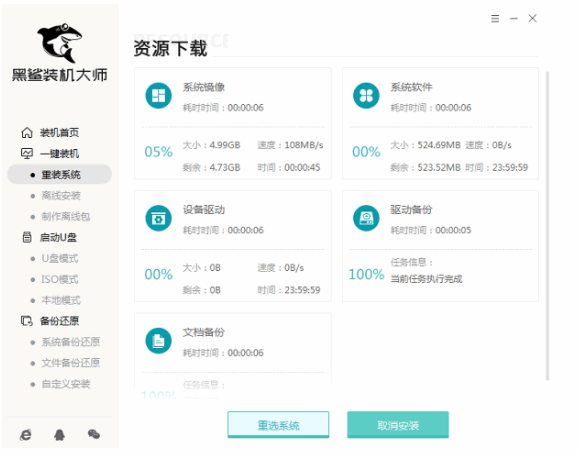Open the hamburger menu at top right
579x454 pixels.
coord(495,18)
